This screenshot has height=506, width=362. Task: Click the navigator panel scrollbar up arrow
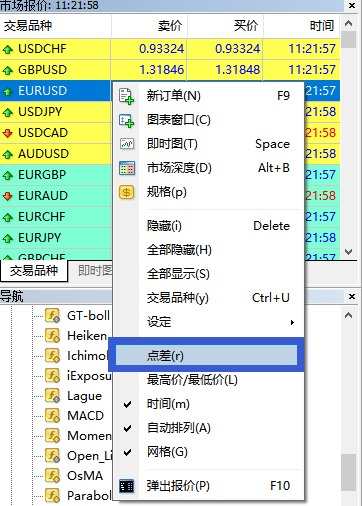tap(349, 315)
